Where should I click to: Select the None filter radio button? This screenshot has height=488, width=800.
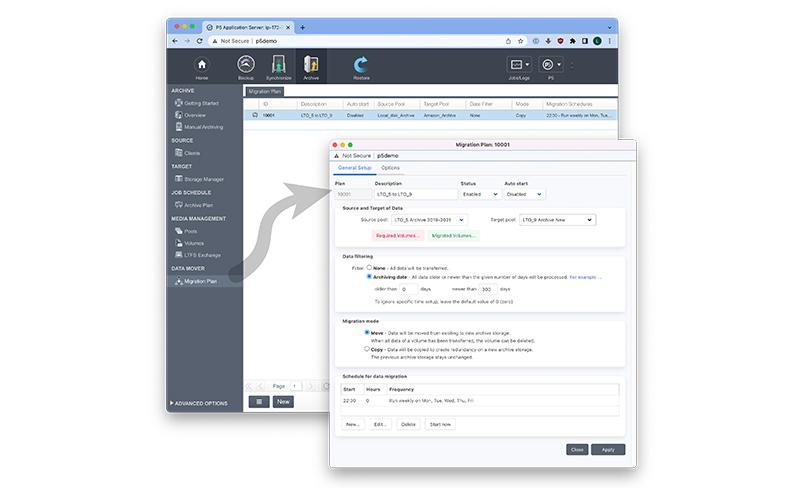tap(369, 267)
